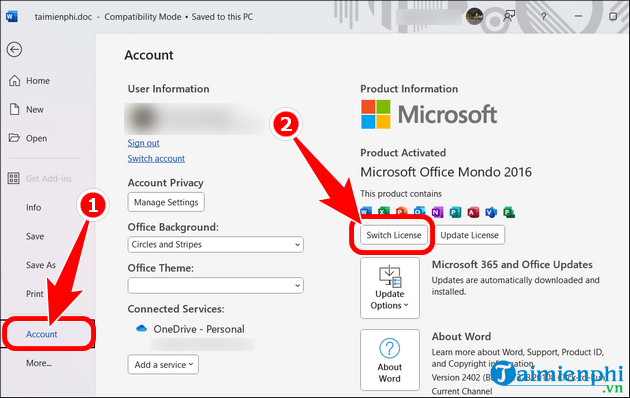
Task: Click the user profile picture in title bar
Action: point(474,16)
